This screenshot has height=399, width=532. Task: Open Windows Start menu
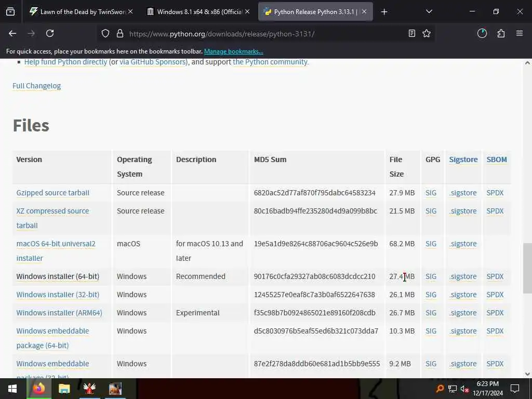point(12,389)
